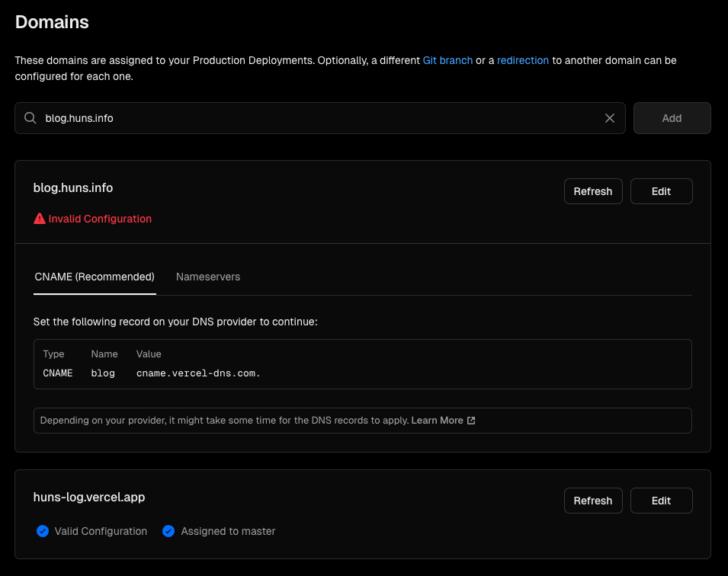Clear the domain input with the X icon
This screenshot has width=728, height=576.
610,118
